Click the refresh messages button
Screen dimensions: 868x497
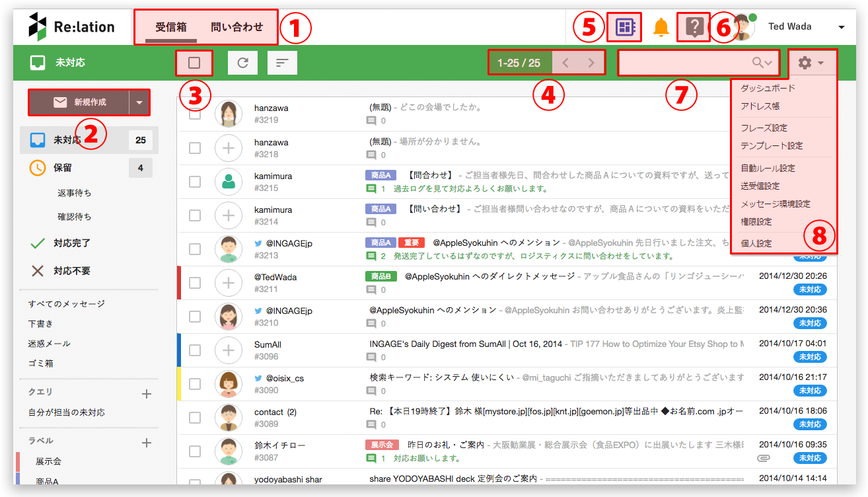pos(242,63)
